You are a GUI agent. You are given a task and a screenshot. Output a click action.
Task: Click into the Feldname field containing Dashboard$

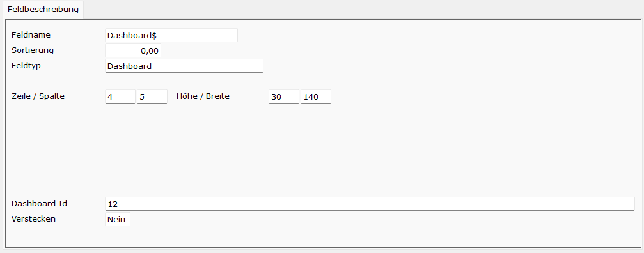171,35
